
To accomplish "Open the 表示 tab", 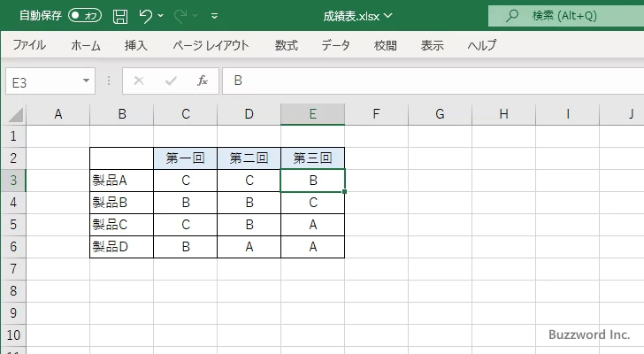I will coord(433,45).
